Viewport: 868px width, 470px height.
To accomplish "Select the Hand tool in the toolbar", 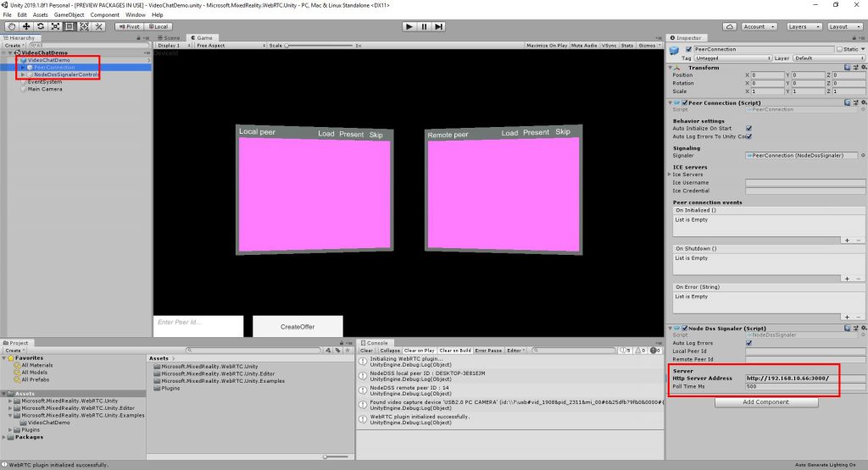I will click(11, 26).
